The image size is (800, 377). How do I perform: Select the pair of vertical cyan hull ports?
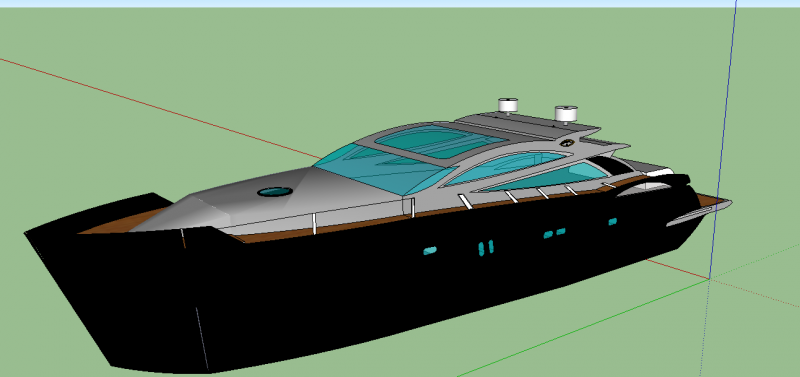click(486, 247)
